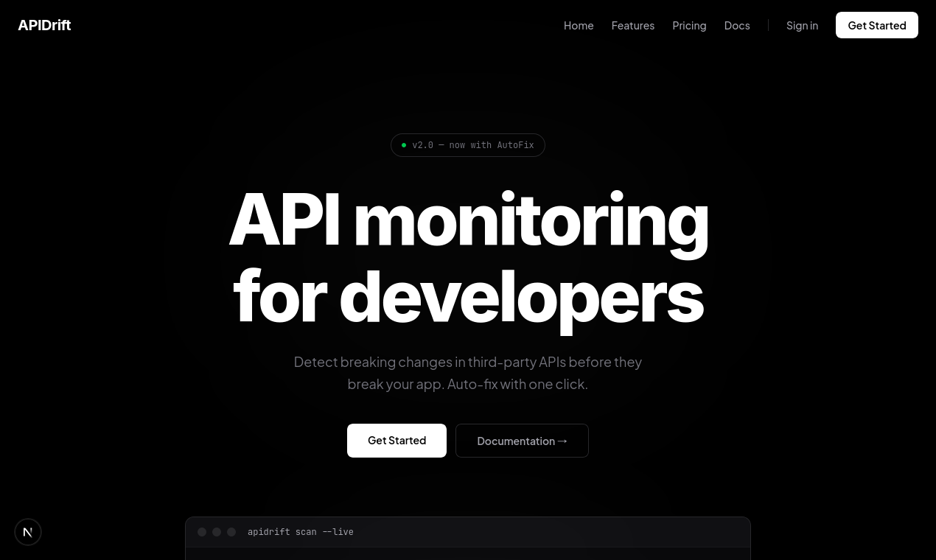Click the arrow inside Documentation button
This screenshot has width=936, height=560.
click(x=562, y=441)
